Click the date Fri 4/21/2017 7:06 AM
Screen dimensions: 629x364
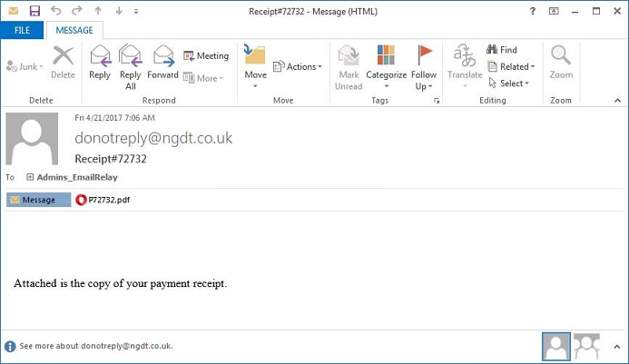coord(114,118)
